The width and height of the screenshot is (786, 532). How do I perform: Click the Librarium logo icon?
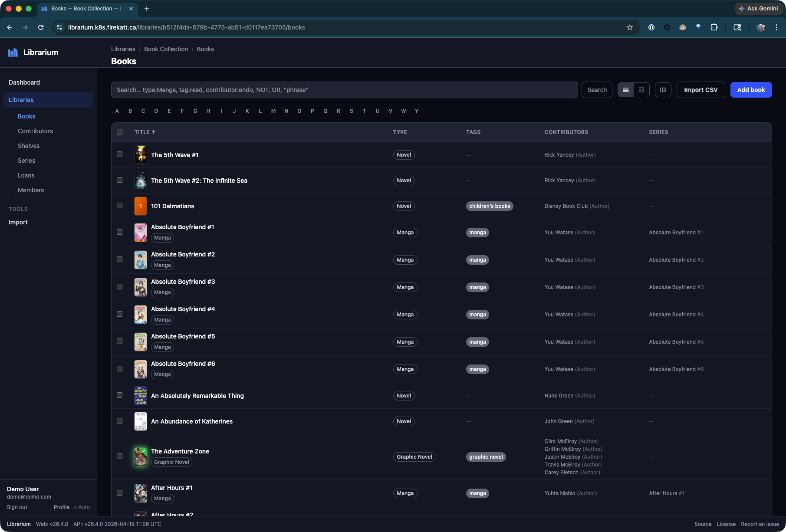pos(13,53)
